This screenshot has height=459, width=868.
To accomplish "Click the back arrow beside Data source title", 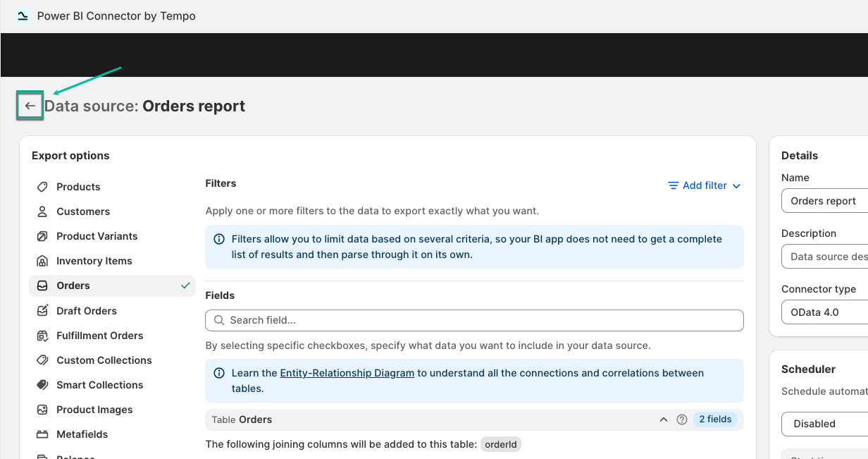I will click(30, 106).
